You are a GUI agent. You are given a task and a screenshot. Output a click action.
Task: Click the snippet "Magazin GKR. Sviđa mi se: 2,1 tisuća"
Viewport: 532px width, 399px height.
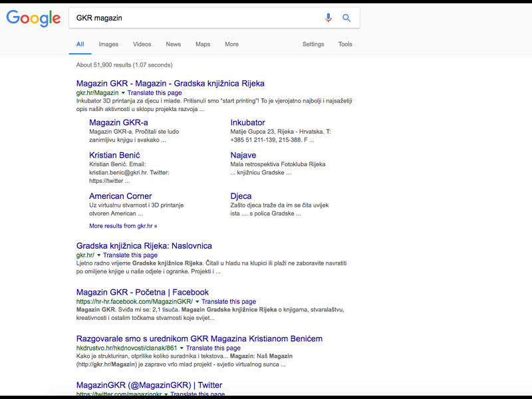[x=210, y=314]
